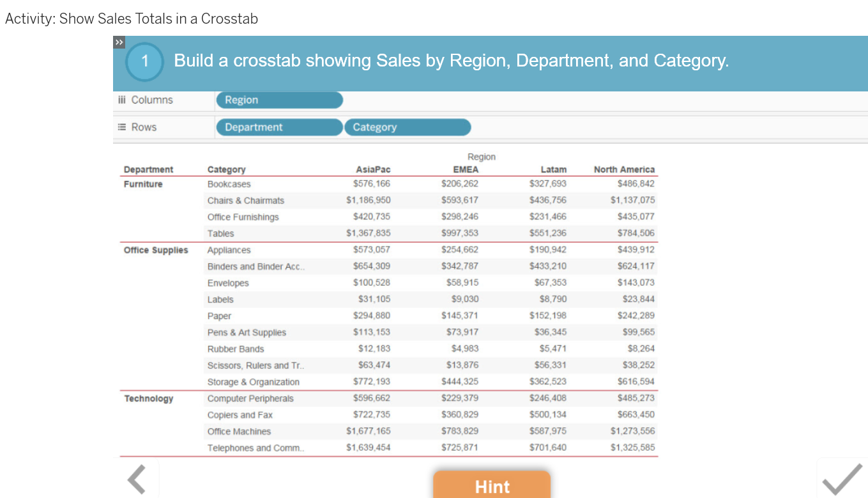Select the Furniture department row label

[x=143, y=184]
